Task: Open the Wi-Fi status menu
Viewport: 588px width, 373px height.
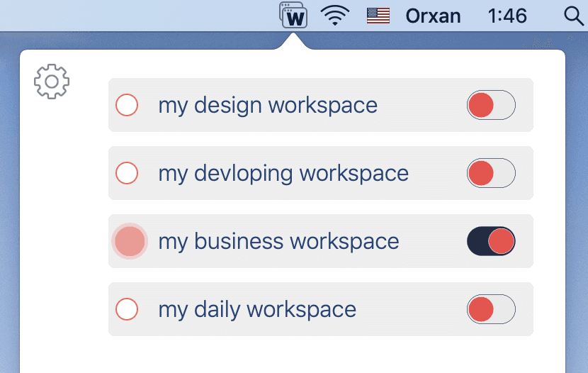Action: tap(335, 16)
